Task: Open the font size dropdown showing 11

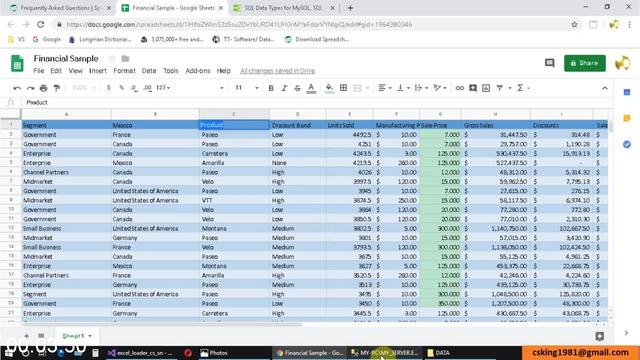Action: (247, 88)
